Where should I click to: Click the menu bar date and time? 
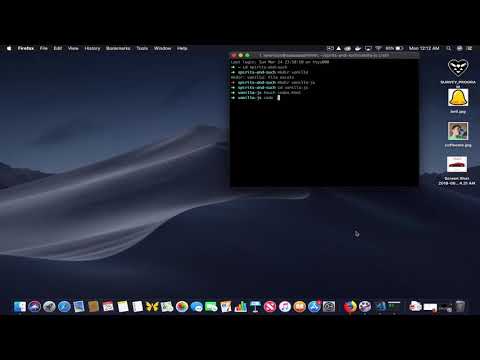tap(424, 48)
